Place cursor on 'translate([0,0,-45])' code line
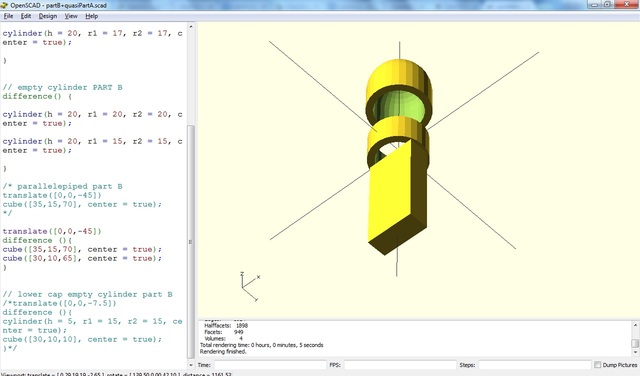 (x=52, y=231)
